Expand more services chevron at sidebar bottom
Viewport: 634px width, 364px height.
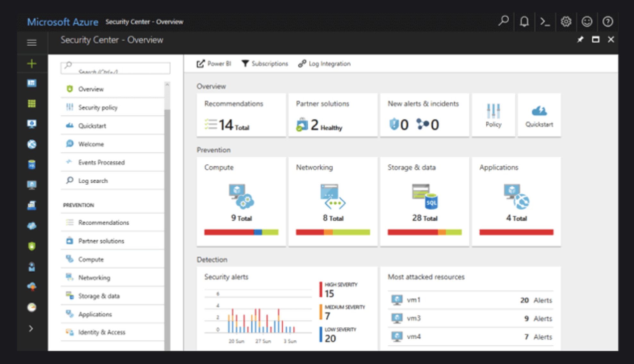31,328
